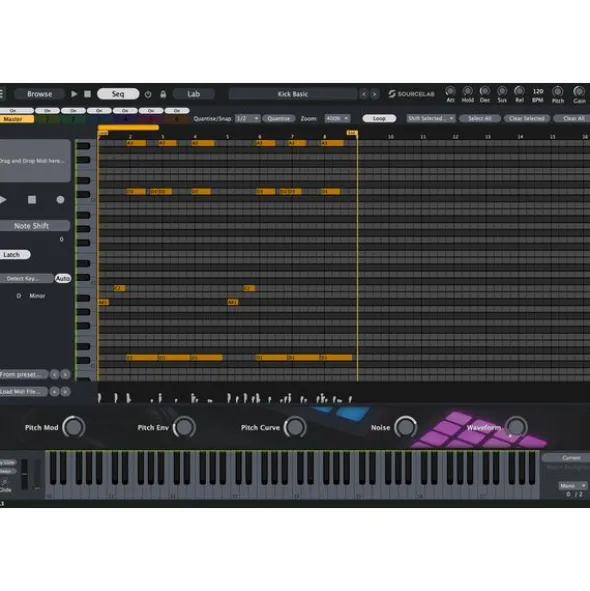Open the Shift Selected dropdown
Screen dimensions: 590x591
coord(431,118)
